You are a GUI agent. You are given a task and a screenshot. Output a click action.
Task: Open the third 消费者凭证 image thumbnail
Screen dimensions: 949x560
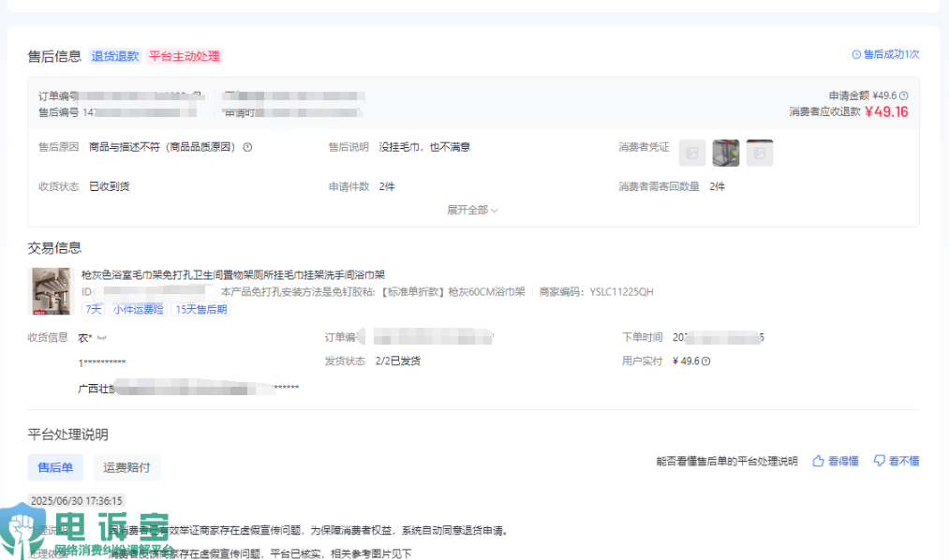[x=759, y=153]
